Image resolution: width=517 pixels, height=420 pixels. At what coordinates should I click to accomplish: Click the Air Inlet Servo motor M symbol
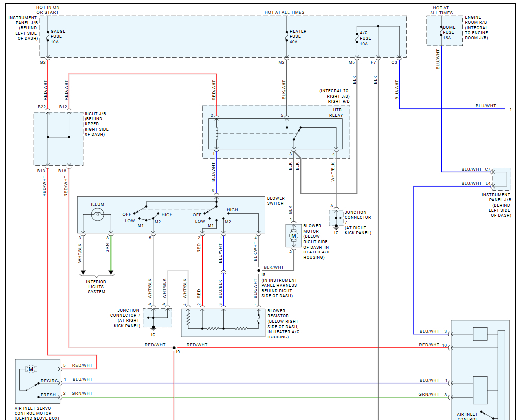[31, 369]
